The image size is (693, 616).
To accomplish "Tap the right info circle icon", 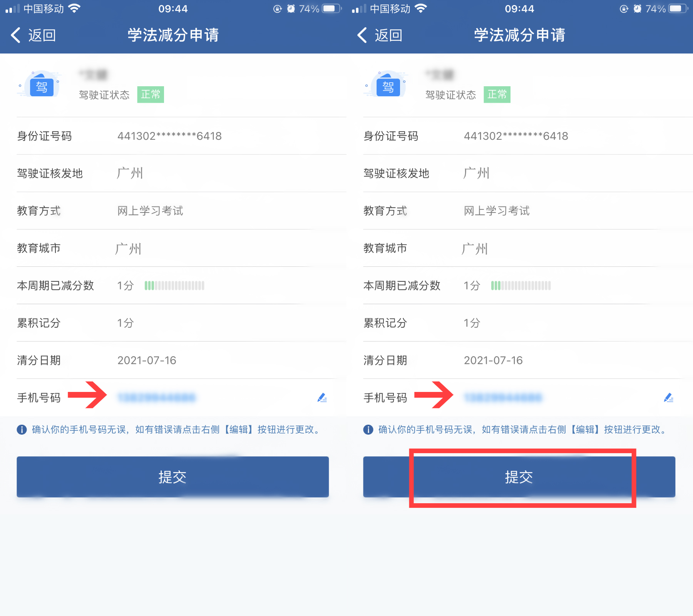I will pos(368,430).
